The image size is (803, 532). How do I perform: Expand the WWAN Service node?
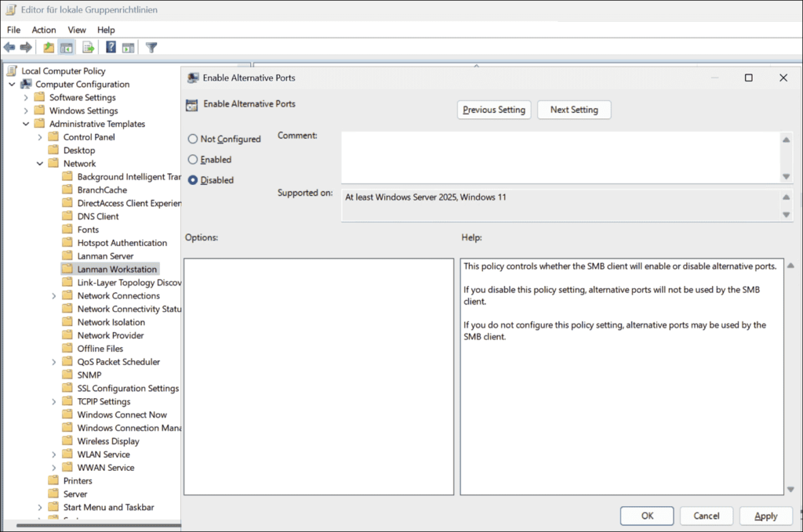(54, 468)
